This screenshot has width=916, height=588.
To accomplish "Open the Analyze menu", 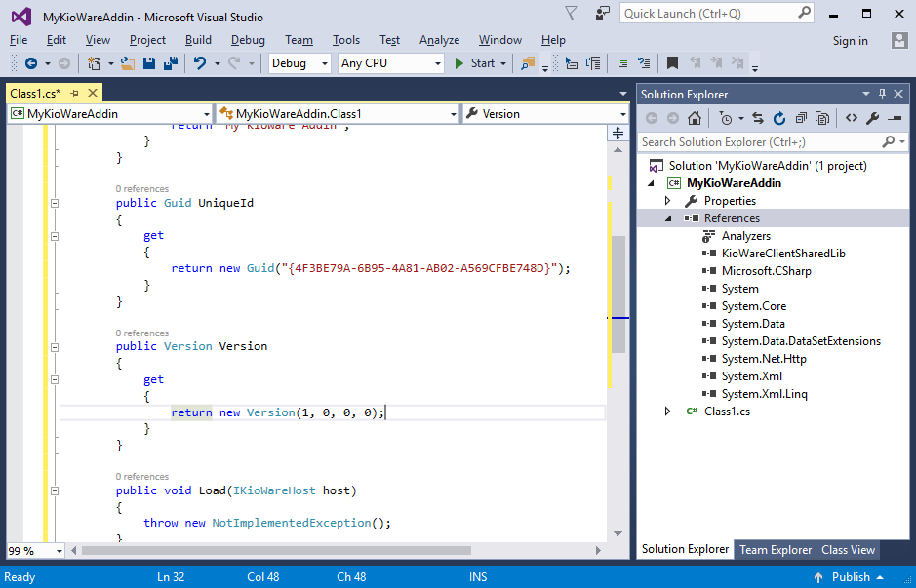I will click(439, 40).
